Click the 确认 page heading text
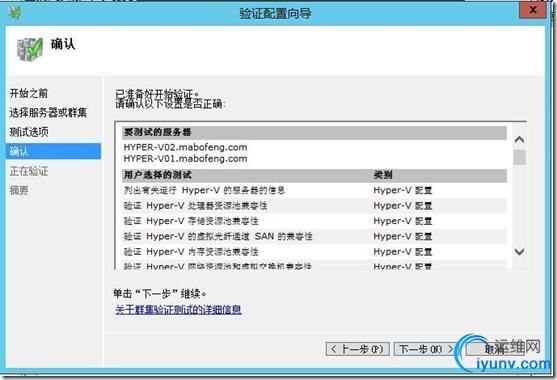 [63, 44]
